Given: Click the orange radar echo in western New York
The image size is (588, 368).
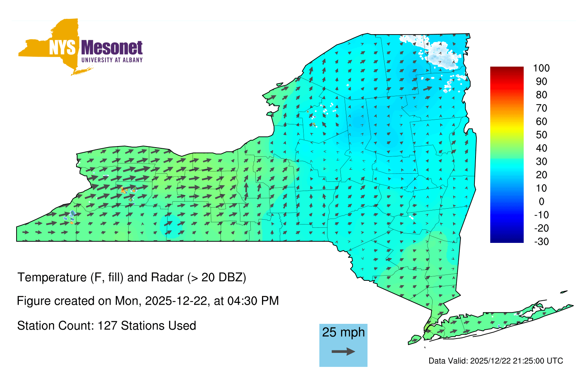Looking at the screenshot, I should click(123, 190).
